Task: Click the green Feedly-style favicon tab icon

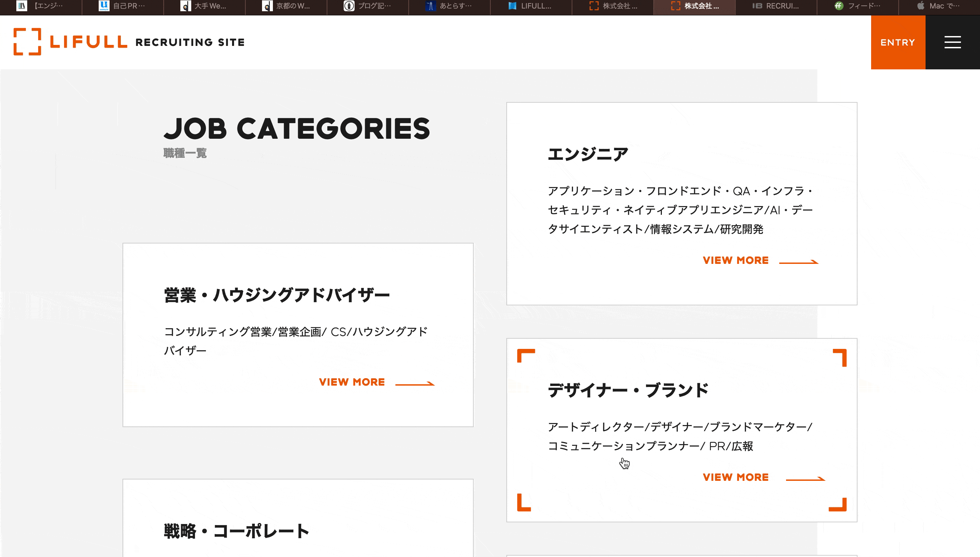Action: [x=839, y=6]
